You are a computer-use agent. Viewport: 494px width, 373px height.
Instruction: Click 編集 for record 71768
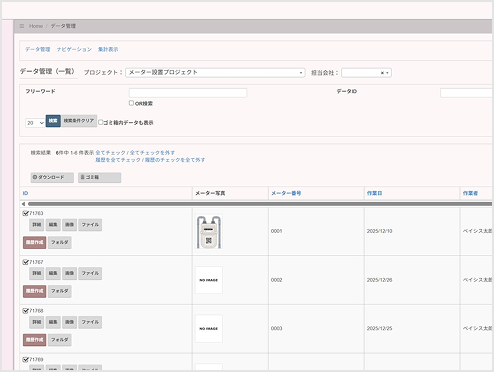point(53,322)
